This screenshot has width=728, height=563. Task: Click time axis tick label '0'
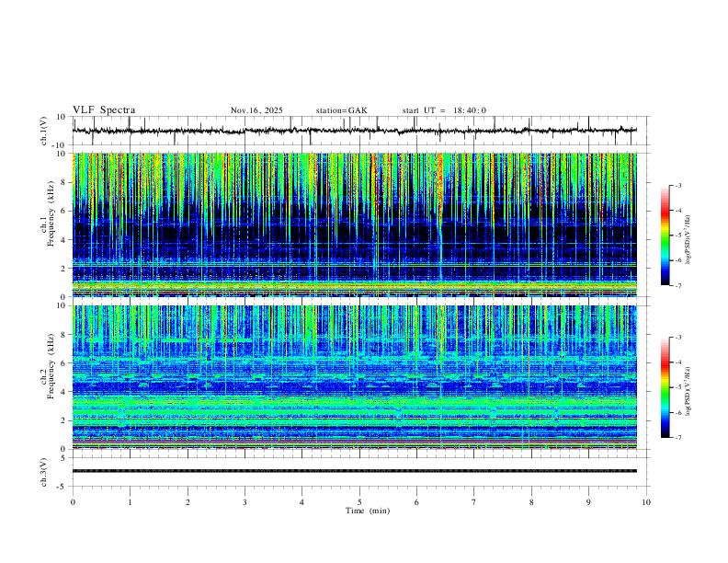(x=73, y=502)
